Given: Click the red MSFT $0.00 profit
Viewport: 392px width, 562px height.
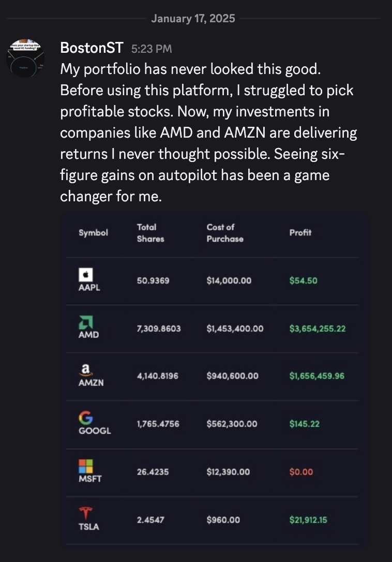Looking at the screenshot, I should pos(301,472).
